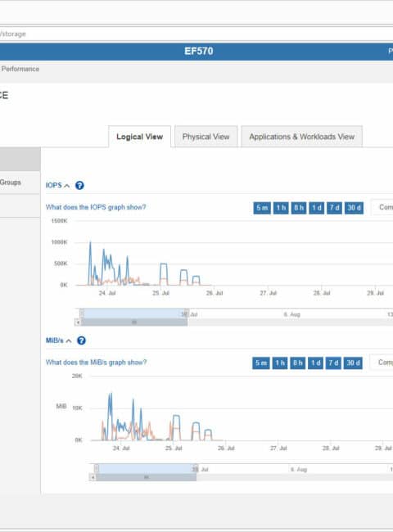
Task: Click the MiB/s Compare button
Action: pos(382,363)
